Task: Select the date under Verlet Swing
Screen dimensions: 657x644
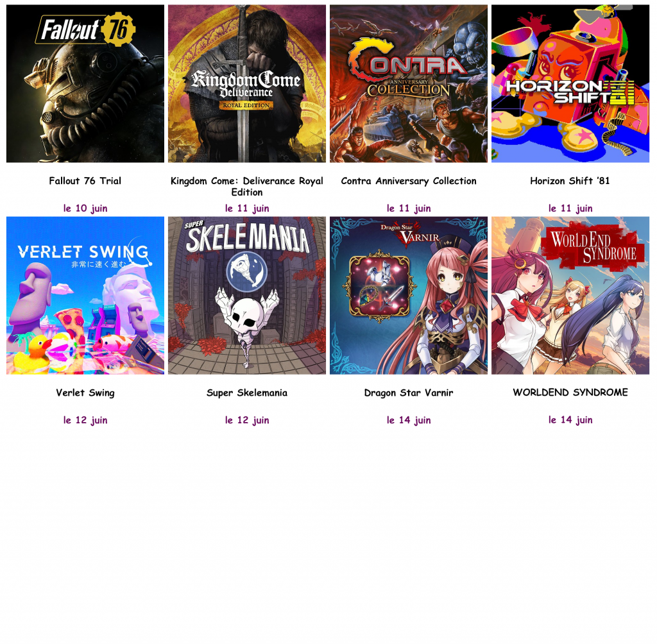Action: 85,420
